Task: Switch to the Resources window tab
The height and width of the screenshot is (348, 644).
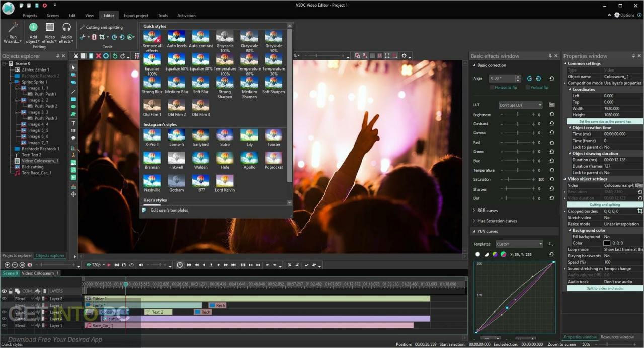Action: pyautogui.click(x=617, y=337)
